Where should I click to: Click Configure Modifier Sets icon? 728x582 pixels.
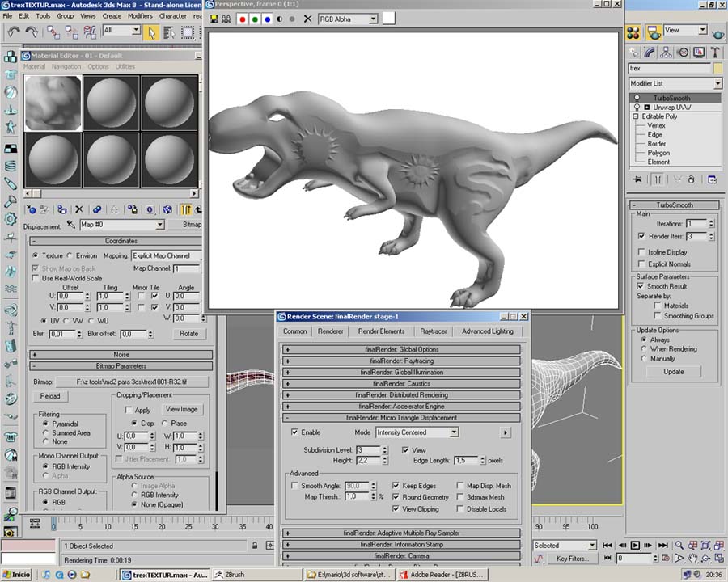coord(712,179)
